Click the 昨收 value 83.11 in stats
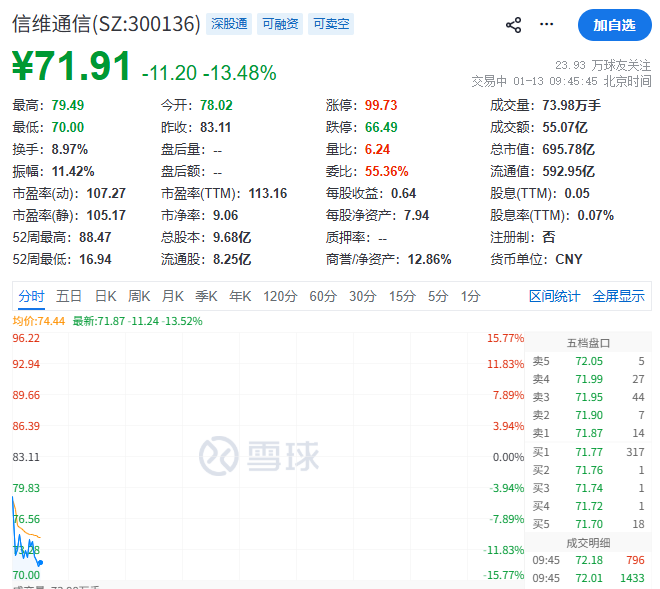660x589 pixels. click(216, 127)
